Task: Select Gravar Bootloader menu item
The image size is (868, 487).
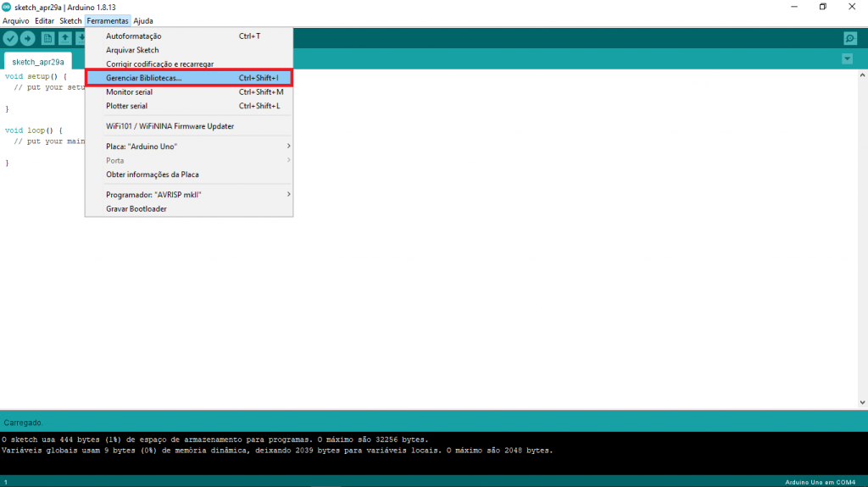Action: [136, 208]
